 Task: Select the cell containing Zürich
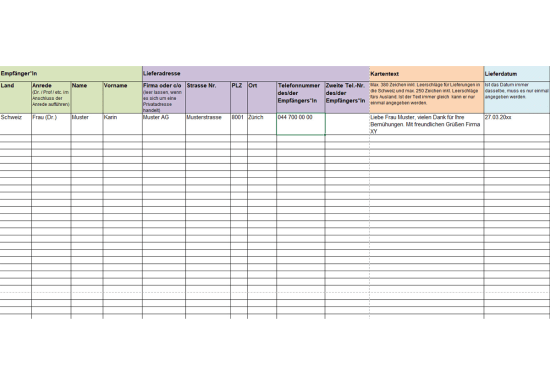coord(262,124)
